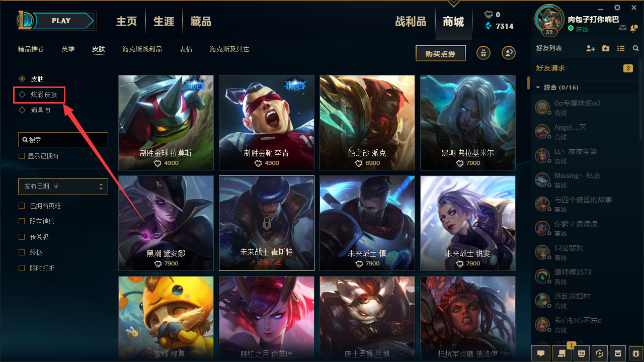The height and width of the screenshot is (362, 644).
Task: Check the 限定销售 filter
Action: click(22, 221)
